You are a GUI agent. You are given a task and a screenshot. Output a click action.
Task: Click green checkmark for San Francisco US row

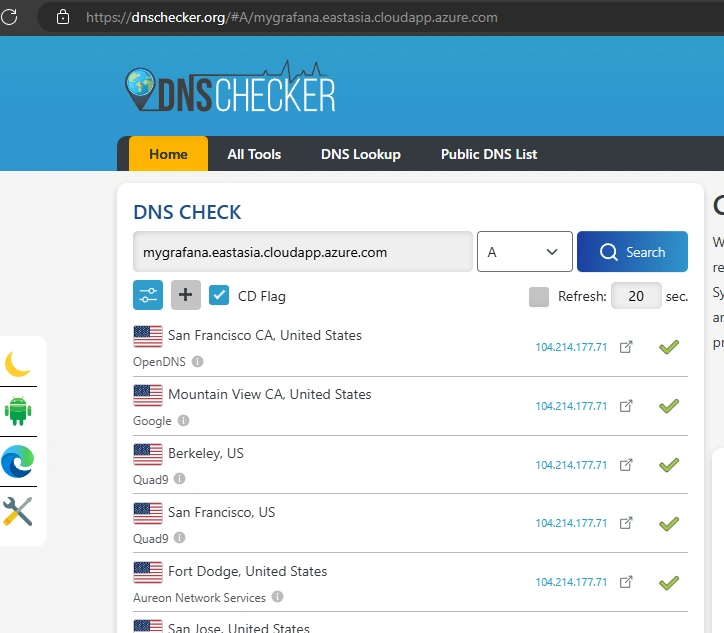tap(669, 524)
